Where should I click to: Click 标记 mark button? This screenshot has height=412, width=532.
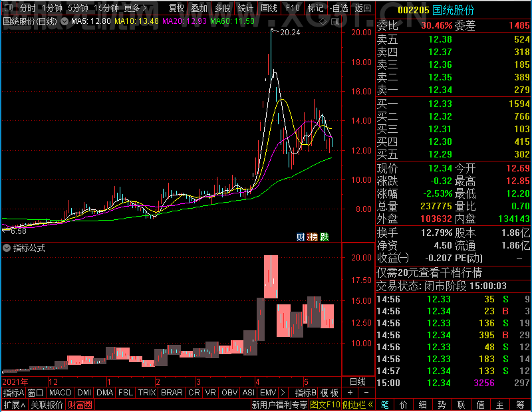[315, 8]
